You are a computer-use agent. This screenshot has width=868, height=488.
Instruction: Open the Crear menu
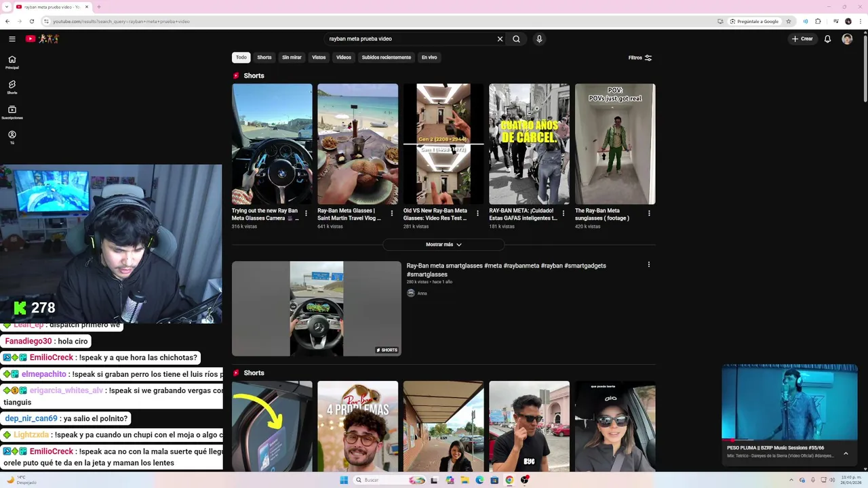coord(802,39)
